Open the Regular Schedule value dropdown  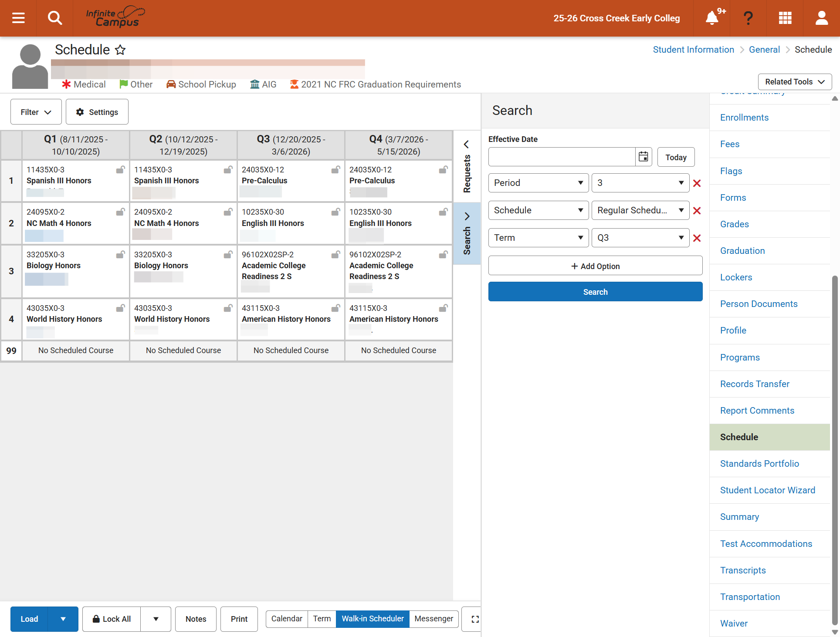[x=640, y=210]
